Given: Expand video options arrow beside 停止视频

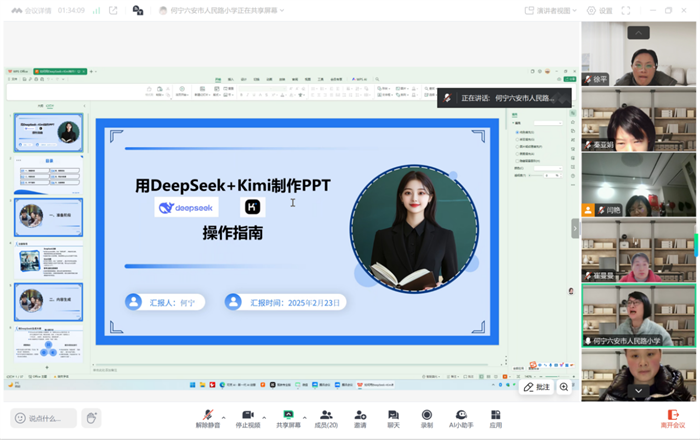Looking at the screenshot, I should 264,418.
